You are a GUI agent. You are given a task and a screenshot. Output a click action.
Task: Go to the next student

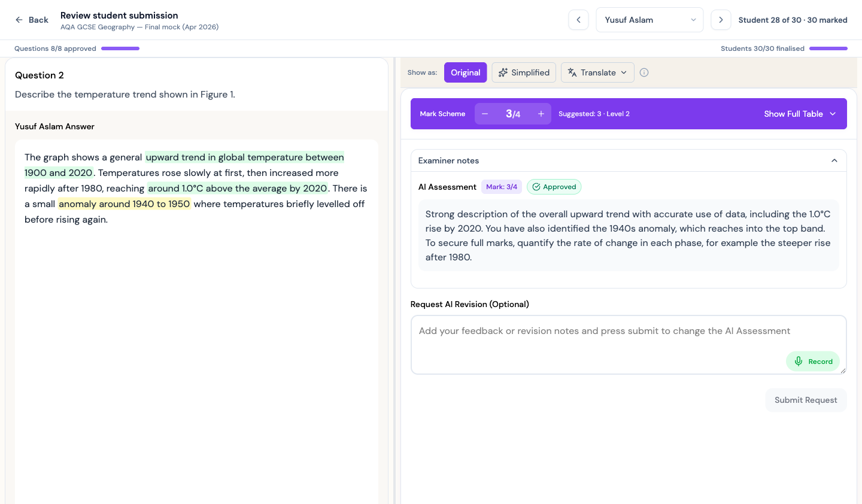pos(721,20)
